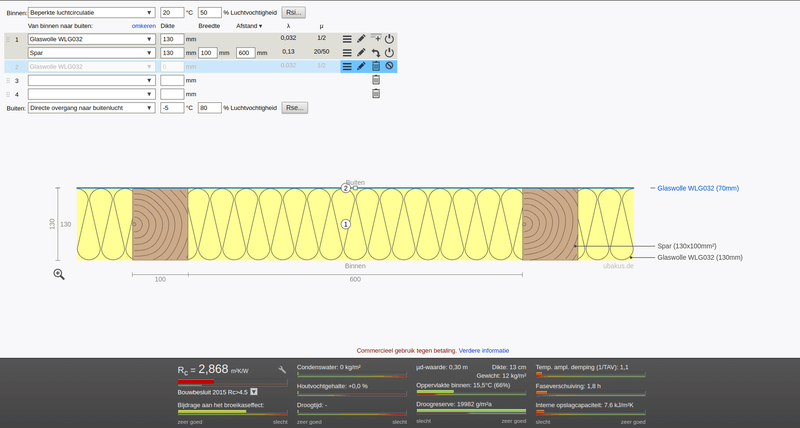
Task: Click the add-layer plus icon in row 1
Action: point(375,39)
